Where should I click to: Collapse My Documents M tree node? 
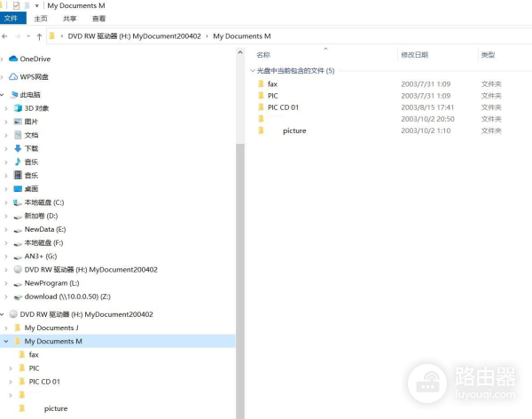click(6, 341)
